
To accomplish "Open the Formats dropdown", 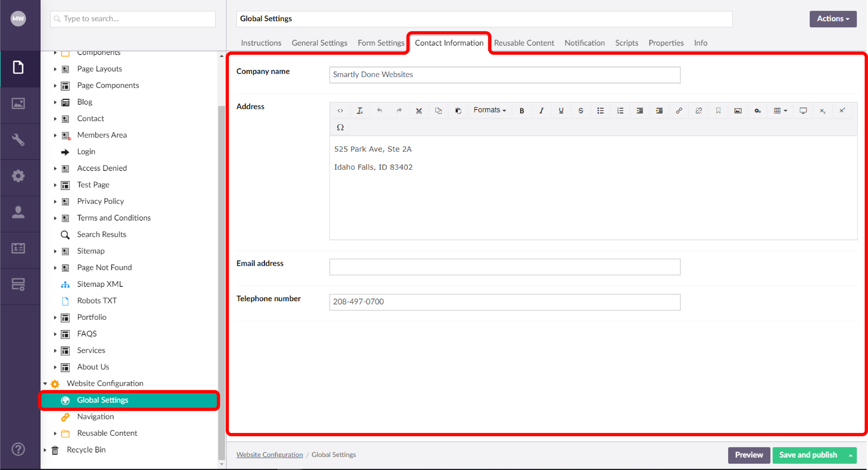I will (x=490, y=110).
